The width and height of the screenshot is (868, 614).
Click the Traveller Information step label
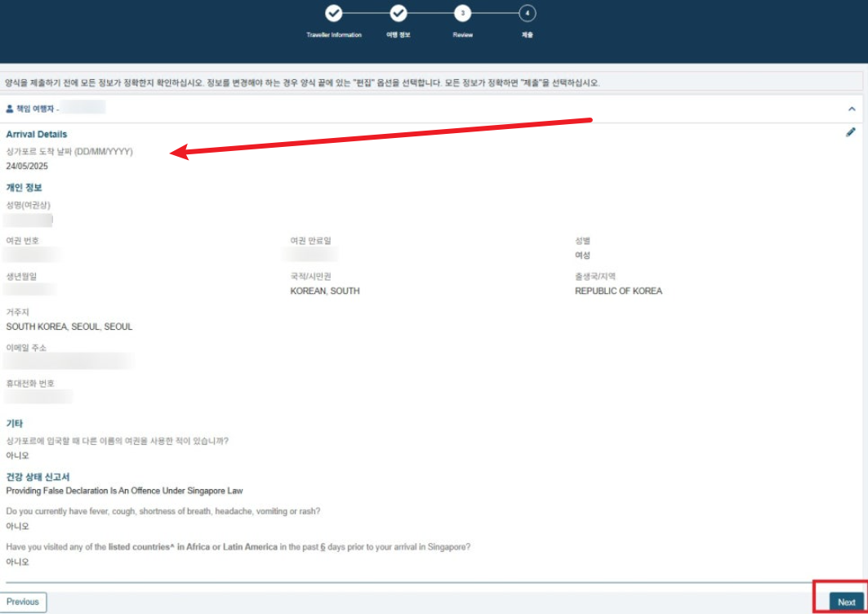point(334,35)
